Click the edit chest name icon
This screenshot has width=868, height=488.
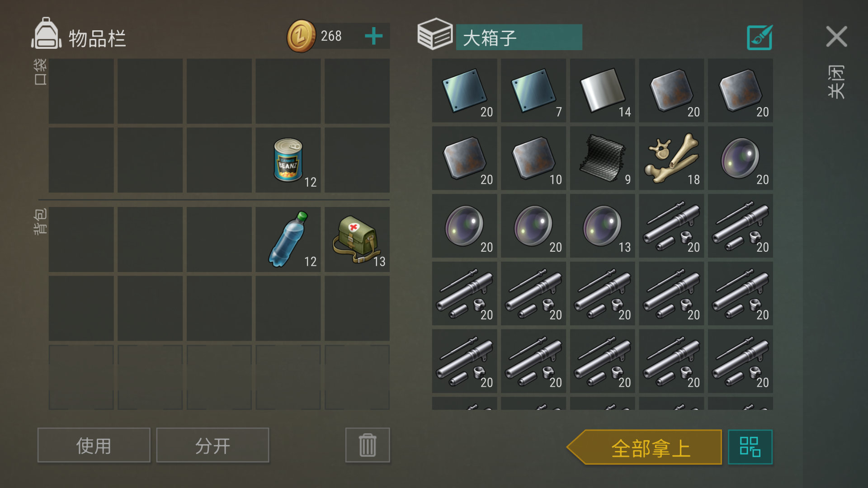[759, 37]
